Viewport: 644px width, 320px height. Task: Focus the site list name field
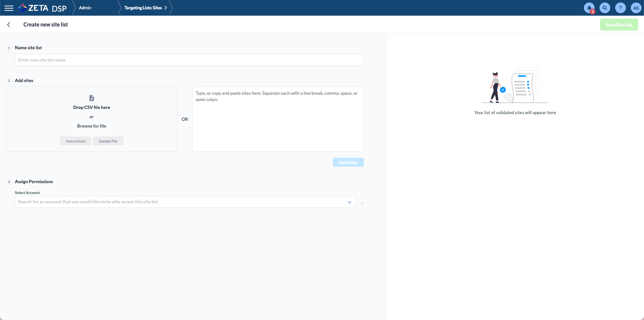pyautogui.click(x=189, y=60)
